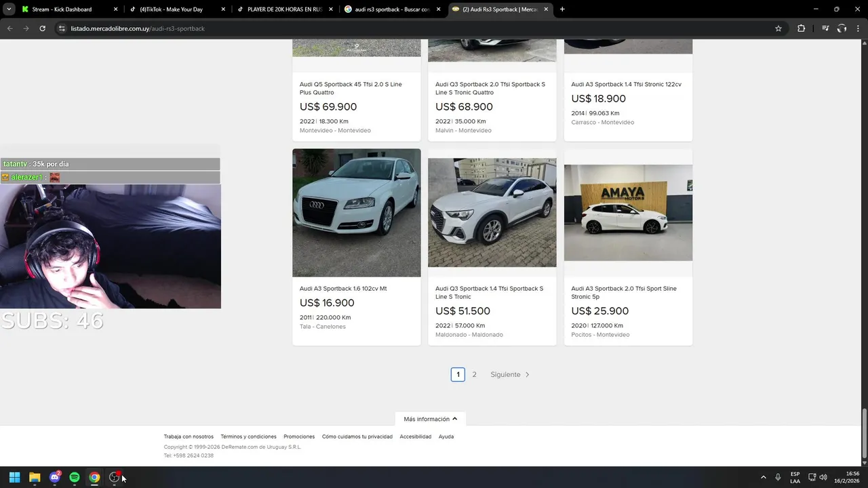
Task: Click the 2022 | 18.300 Km details
Action: [x=324, y=121]
